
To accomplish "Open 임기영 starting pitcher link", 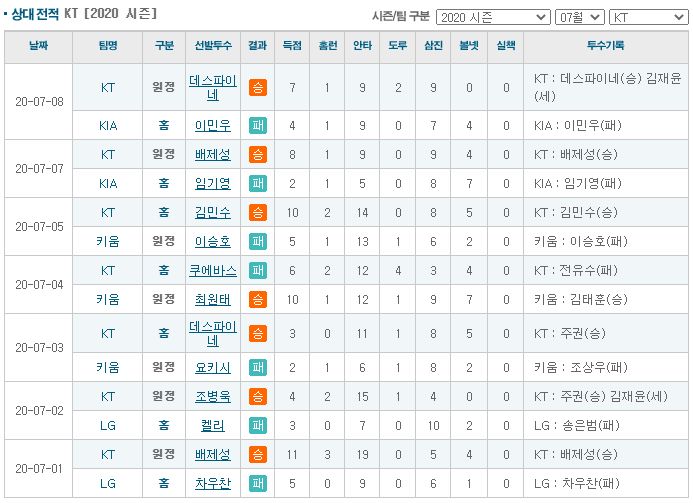I will tap(213, 183).
